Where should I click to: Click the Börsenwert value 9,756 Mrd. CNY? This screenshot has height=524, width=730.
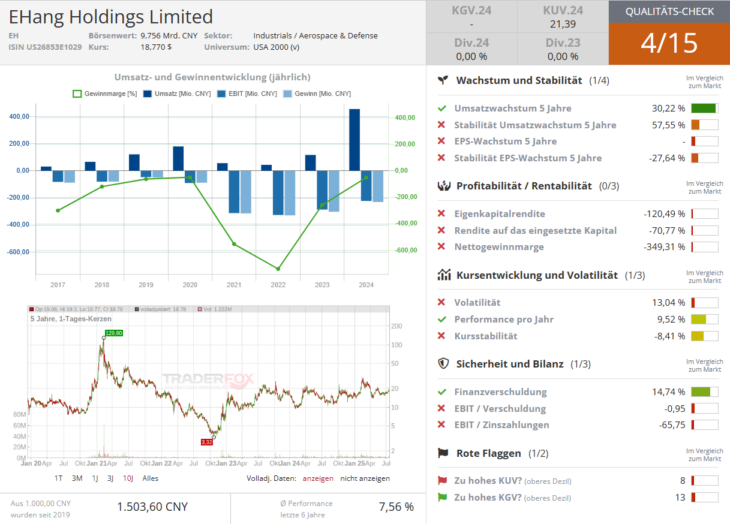pos(169,35)
